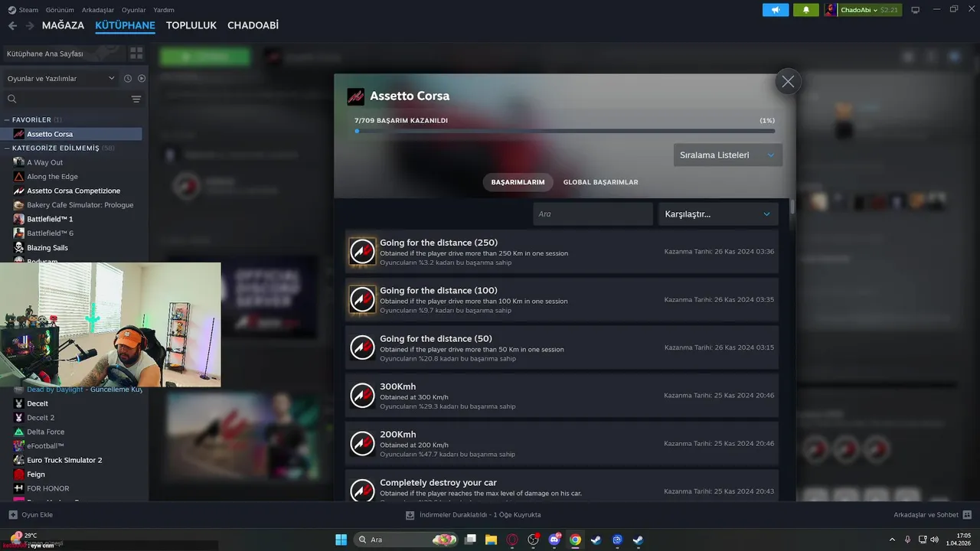This screenshot has width=980, height=551.
Task: Click Assetto Corsa logo in overlay header
Action: coord(355,96)
